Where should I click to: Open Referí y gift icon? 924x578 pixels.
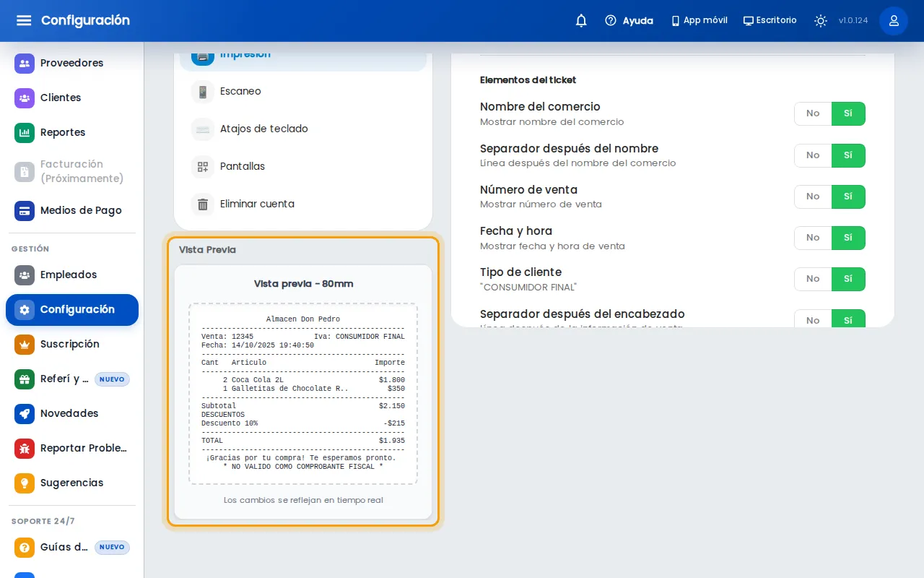click(25, 379)
